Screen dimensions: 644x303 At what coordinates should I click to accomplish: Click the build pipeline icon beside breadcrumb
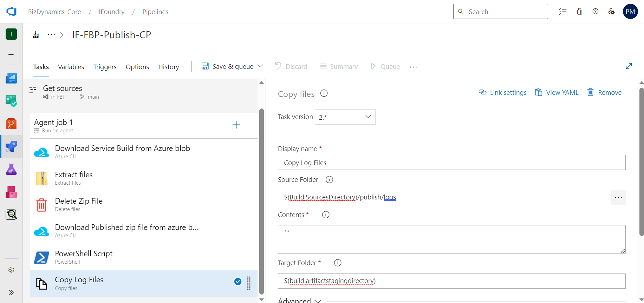35,35
